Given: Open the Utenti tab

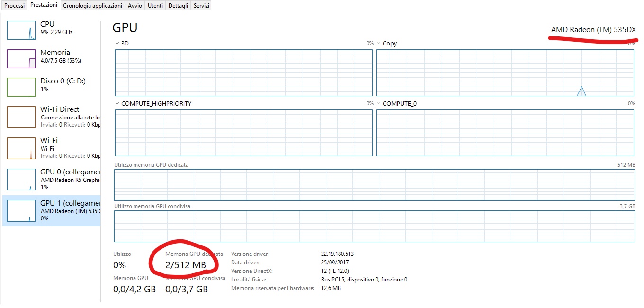Looking at the screenshot, I should (x=155, y=5).
